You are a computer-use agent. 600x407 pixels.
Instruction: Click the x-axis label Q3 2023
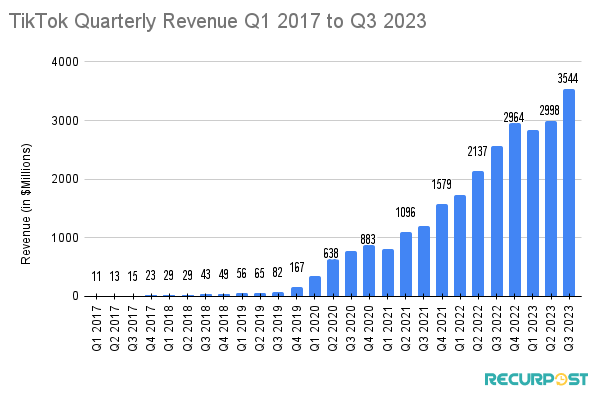[569, 328]
